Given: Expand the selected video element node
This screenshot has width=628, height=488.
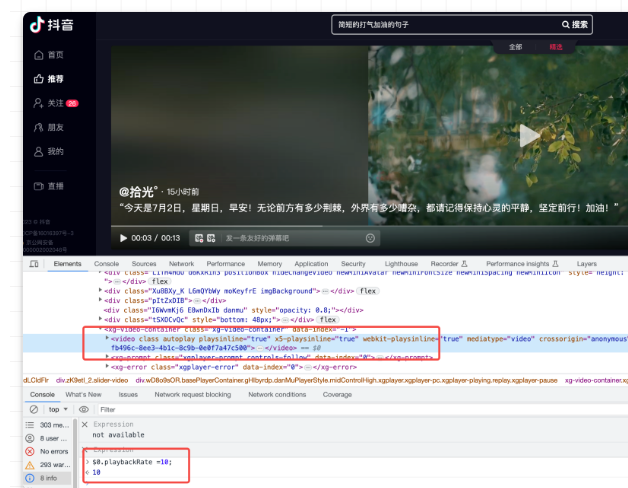Looking at the screenshot, I should [x=107, y=338].
